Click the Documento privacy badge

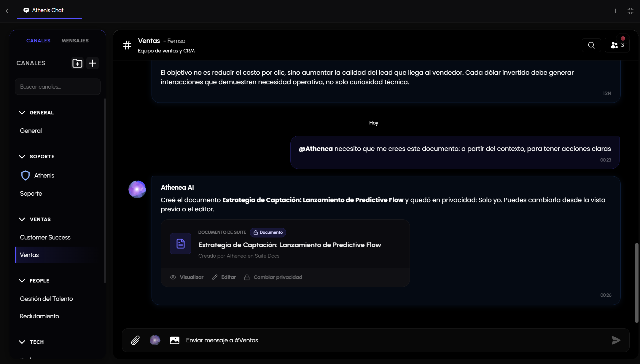pos(268,232)
